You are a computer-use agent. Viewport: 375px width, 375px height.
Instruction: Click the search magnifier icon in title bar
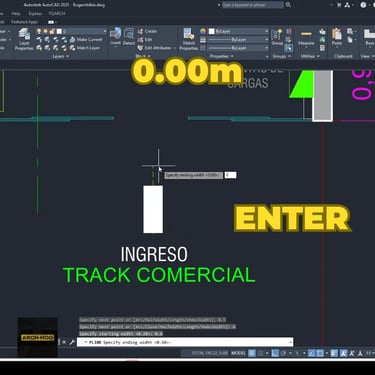[288, 5]
